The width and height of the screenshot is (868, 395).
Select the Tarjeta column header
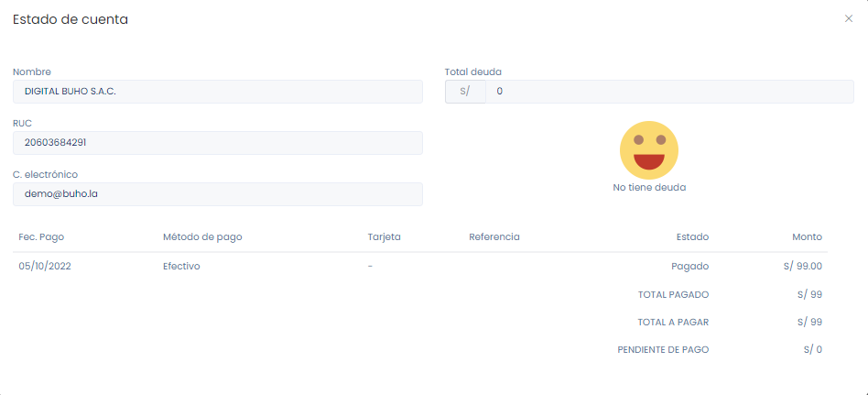tap(384, 236)
